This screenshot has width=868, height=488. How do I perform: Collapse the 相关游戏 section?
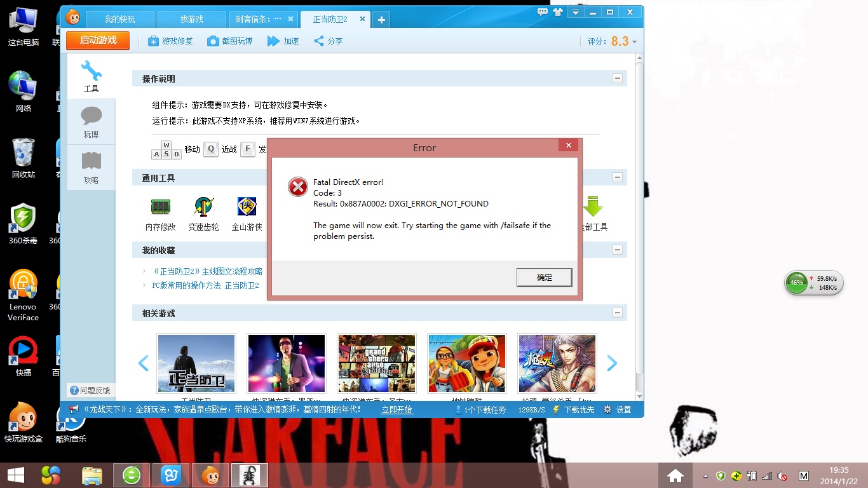[617, 313]
